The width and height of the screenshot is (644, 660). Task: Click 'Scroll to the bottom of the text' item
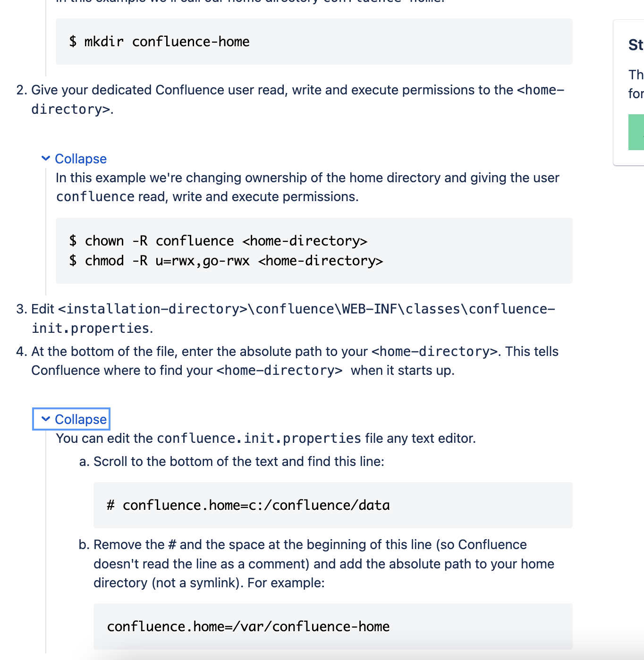tap(239, 461)
